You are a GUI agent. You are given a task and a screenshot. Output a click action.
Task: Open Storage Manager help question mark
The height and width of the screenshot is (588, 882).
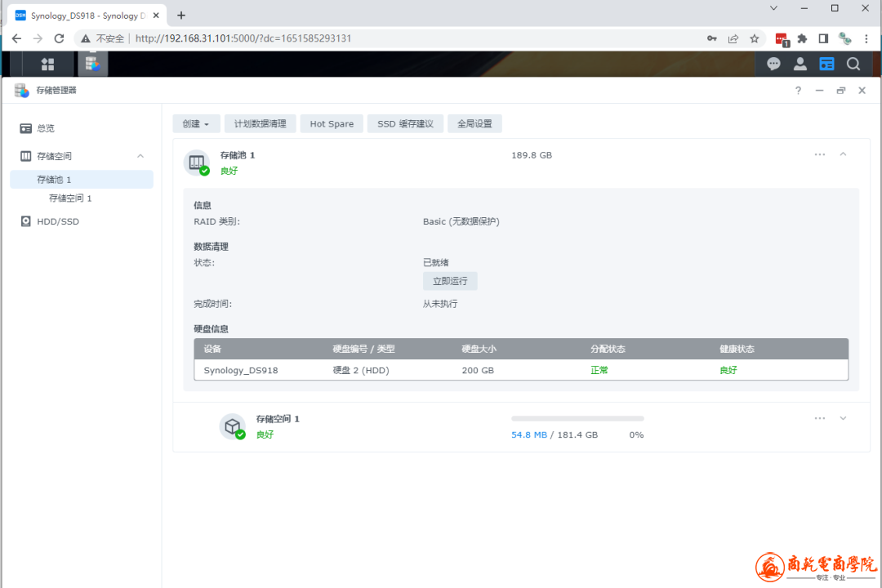tap(798, 91)
